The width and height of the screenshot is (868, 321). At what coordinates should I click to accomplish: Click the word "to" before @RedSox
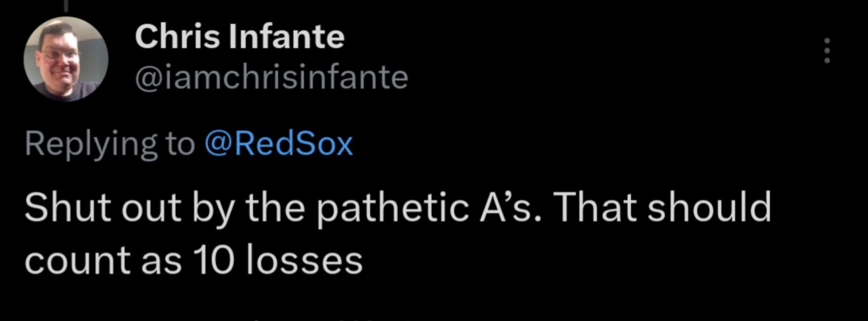pyautogui.click(x=180, y=144)
